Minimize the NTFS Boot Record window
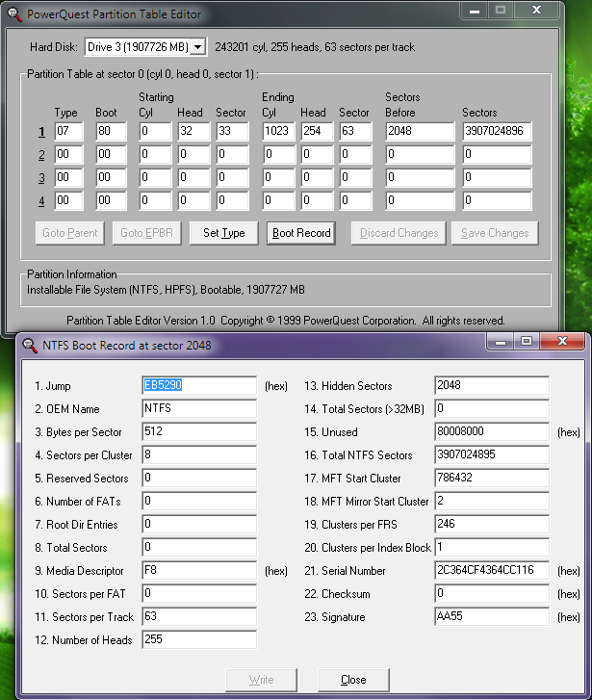The image size is (592, 700). point(501,342)
